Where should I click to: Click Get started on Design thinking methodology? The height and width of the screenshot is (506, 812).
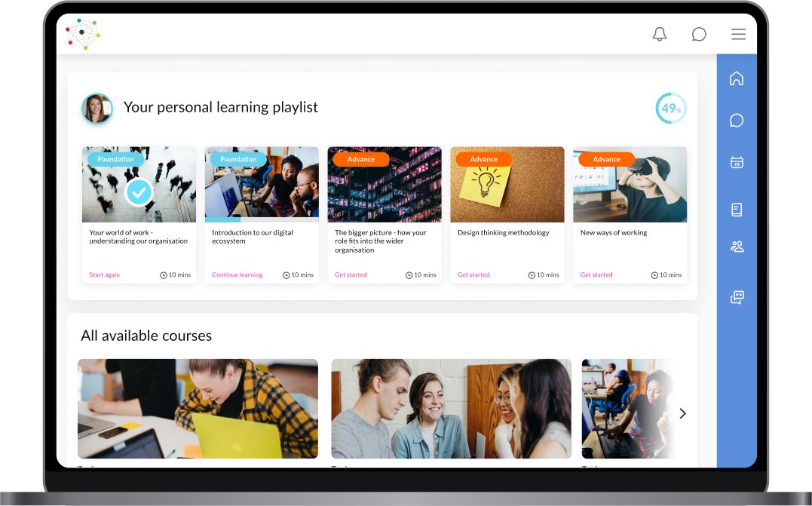(473, 275)
